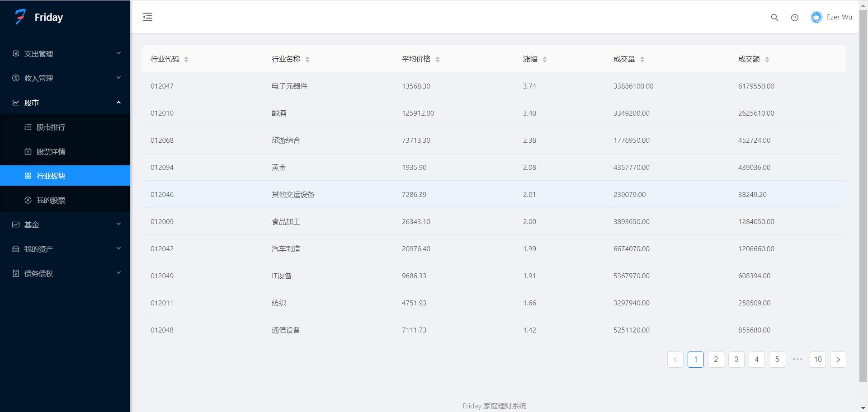The height and width of the screenshot is (412, 868).
Task: Toggle sorting on the 涨幅 column
Action: pos(545,59)
